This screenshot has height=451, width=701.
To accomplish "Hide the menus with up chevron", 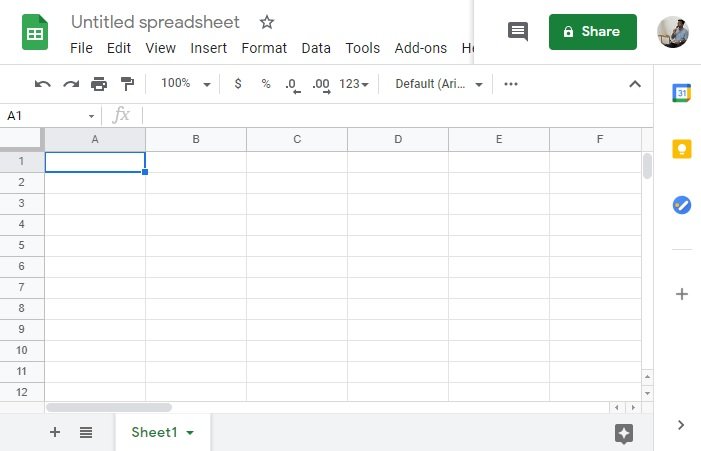I will click(x=634, y=84).
